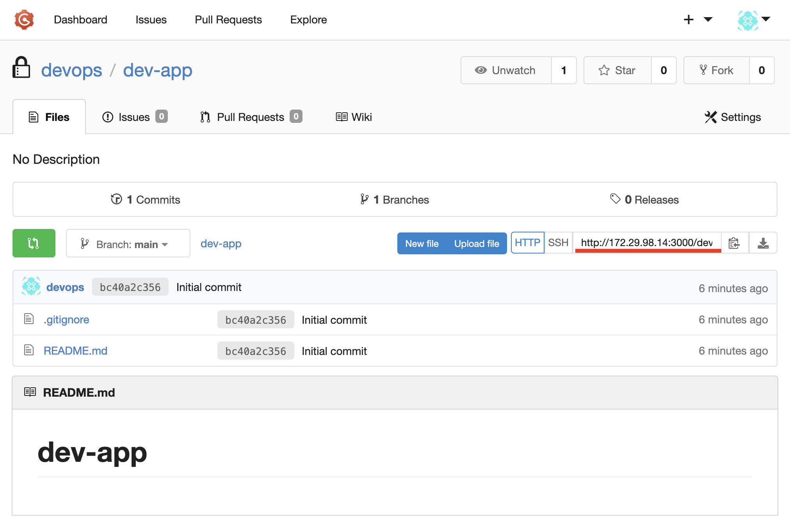Expand the create-new dropdown arrow
790x532 pixels.
tap(708, 20)
